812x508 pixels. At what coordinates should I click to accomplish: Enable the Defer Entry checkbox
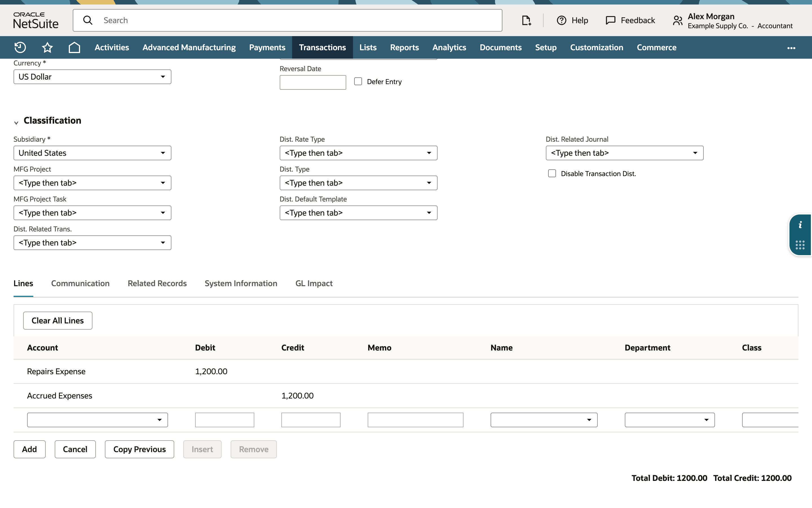[x=358, y=81]
